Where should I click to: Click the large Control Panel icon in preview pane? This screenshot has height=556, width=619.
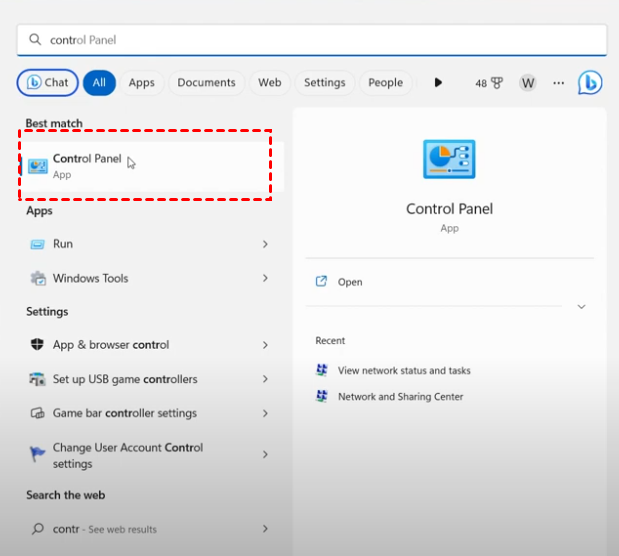pos(449,159)
